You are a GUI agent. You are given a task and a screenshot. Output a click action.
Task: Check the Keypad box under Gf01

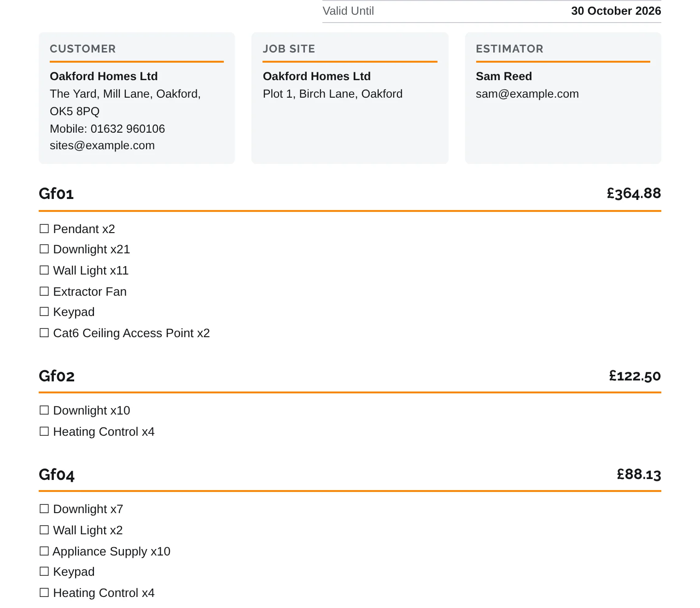(44, 312)
